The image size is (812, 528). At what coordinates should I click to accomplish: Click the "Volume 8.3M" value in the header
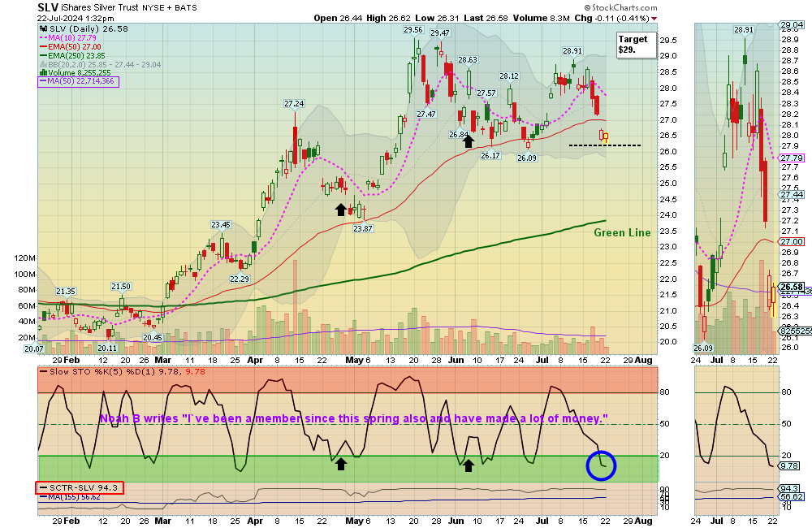[x=542, y=18]
